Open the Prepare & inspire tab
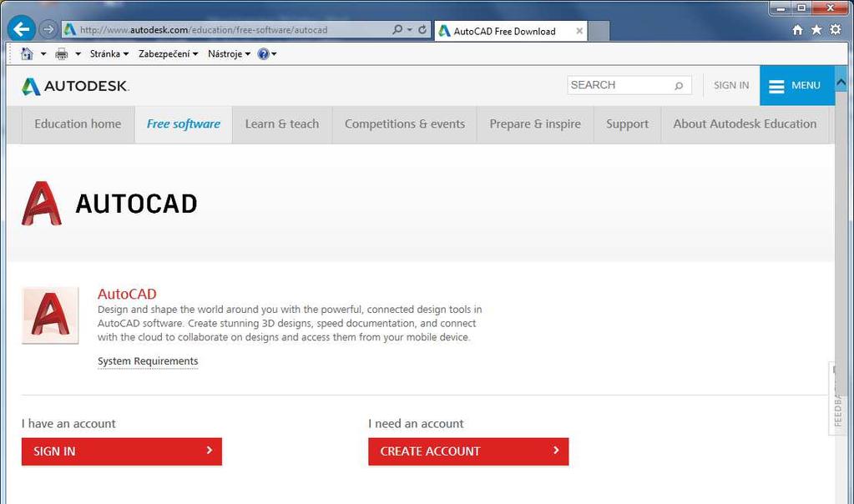Image resolution: width=854 pixels, height=504 pixels. 535,124
